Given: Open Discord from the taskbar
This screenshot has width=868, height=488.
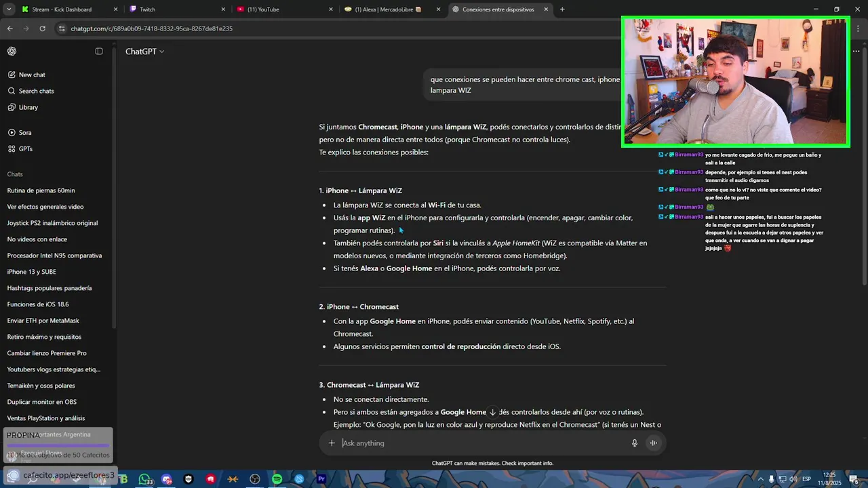Looking at the screenshot, I should coord(167,479).
